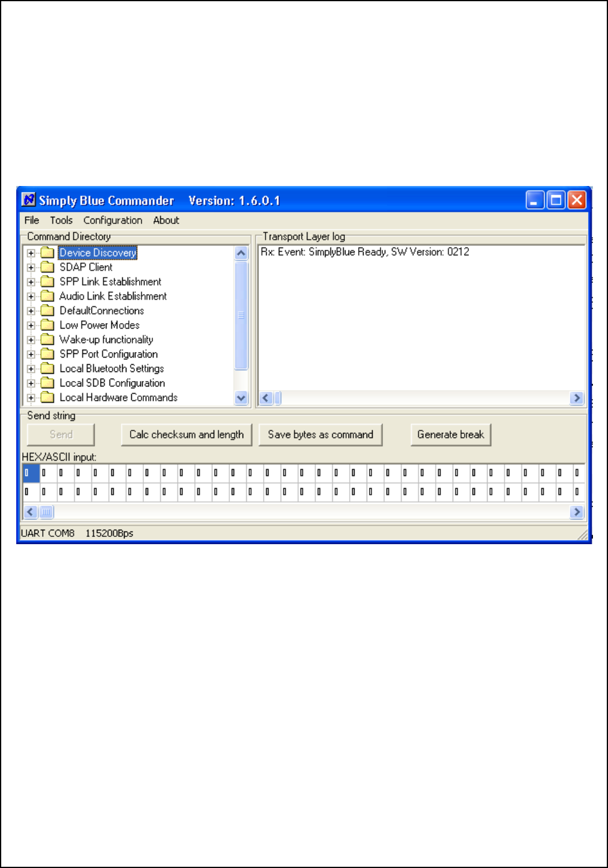This screenshot has height=868, width=608.
Task: Click Transport Layer log scroll right arrow
Action: pos(577,398)
